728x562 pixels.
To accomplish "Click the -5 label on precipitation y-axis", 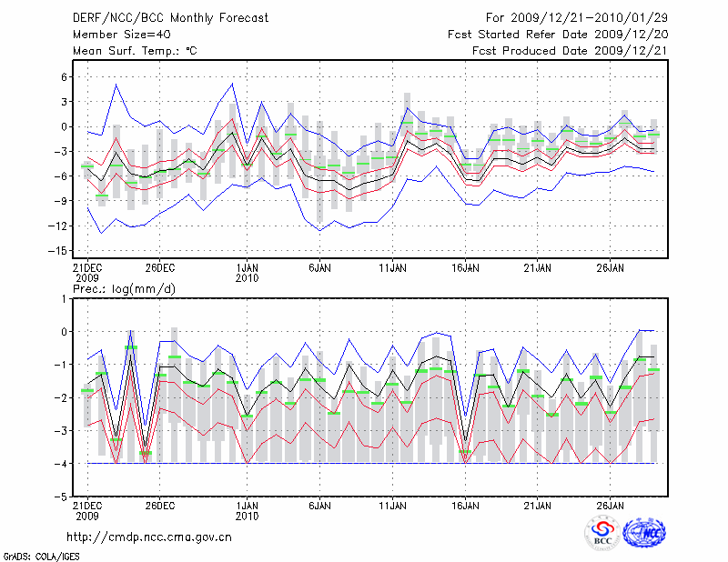I will point(60,497).
